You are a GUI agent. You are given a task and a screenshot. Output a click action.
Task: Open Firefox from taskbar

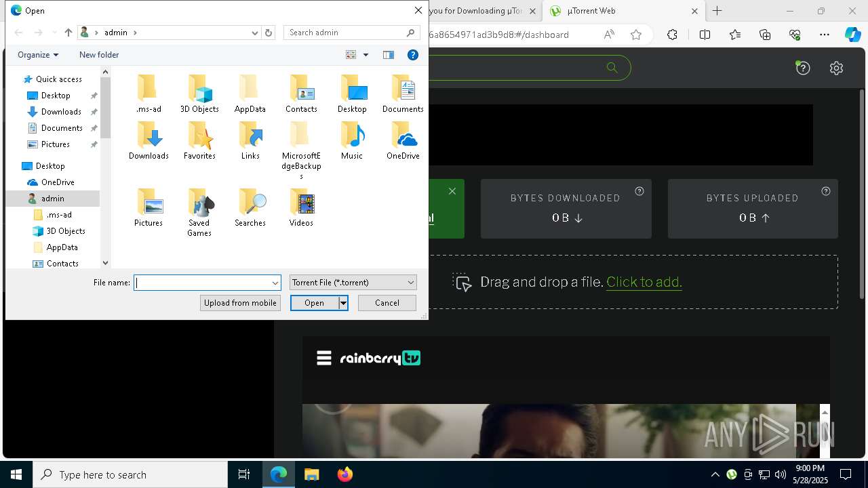pos(344,474)
